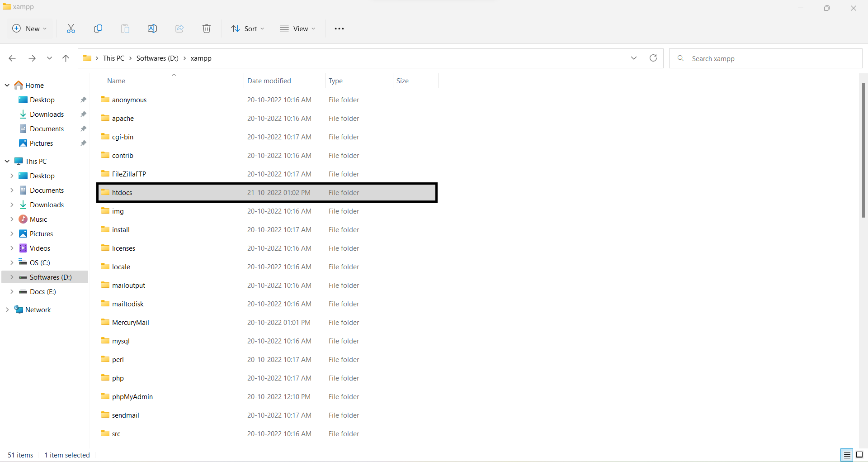The height and width of the screenshot is (462, 868).
Task: Open the Sort dropdown
Action: (247, 29)
